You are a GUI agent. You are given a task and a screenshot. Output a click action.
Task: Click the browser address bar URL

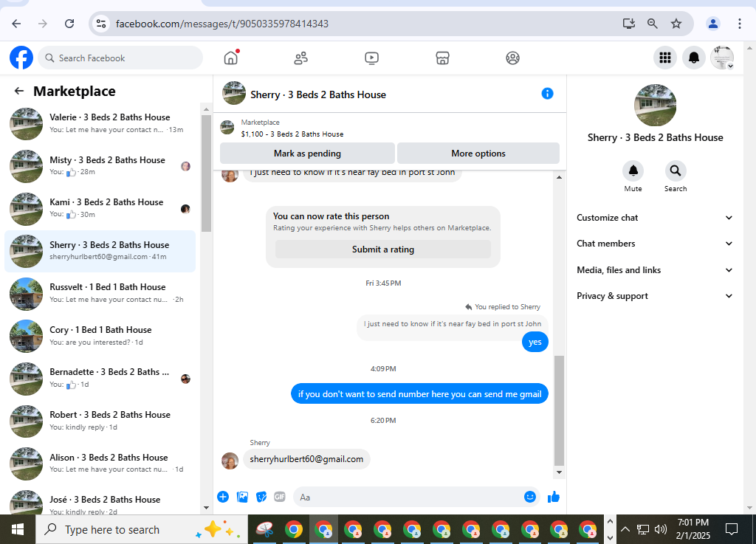tap(222, 24)
